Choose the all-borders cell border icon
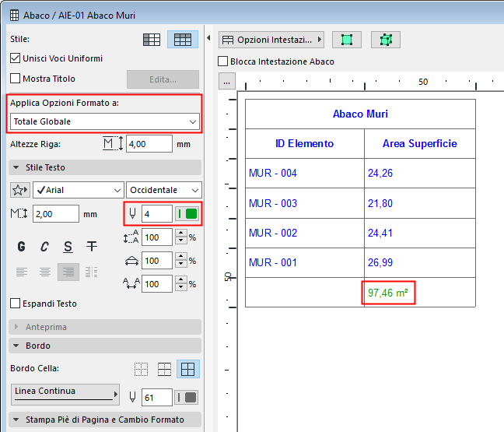The width and height of the screenshot is (504, 432). [187, 369]
